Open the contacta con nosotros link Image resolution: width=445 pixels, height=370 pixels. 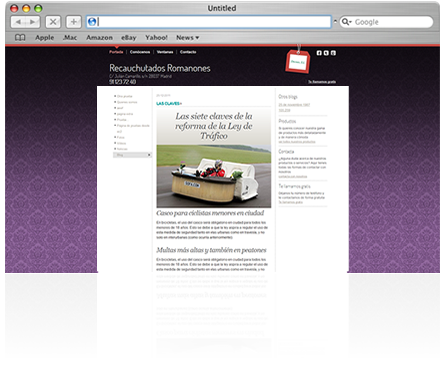click(x=293, y=176)
